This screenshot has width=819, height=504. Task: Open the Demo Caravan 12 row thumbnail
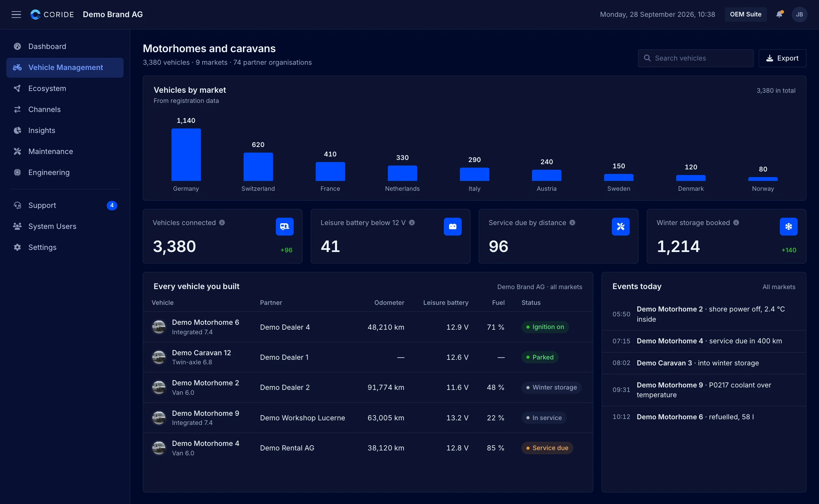click(x=159, y=357)
